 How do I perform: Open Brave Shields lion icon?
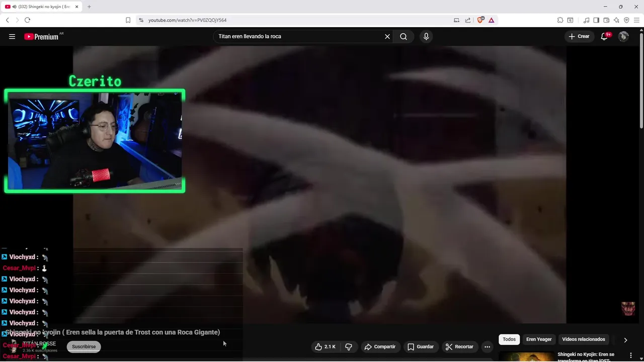(480, 20)
